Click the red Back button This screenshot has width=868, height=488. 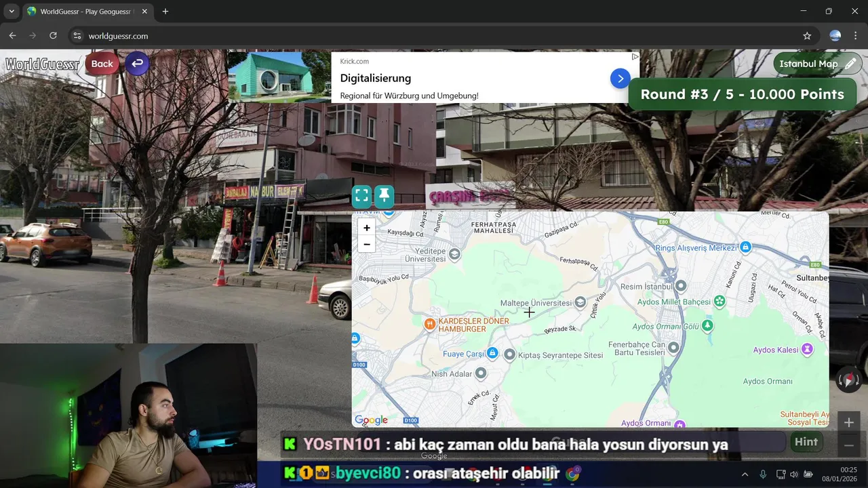(x=102, y=64)
